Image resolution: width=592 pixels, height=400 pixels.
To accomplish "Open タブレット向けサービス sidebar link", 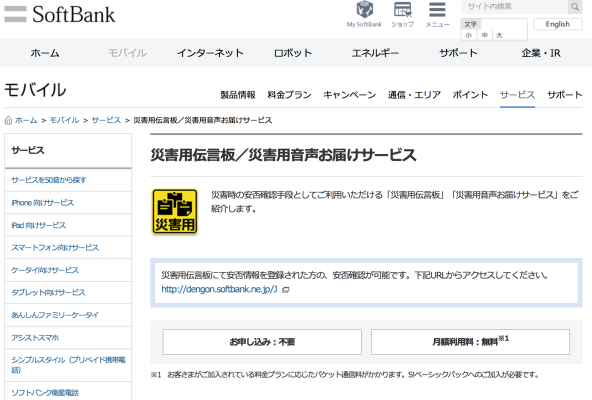I will coord(68,293).
